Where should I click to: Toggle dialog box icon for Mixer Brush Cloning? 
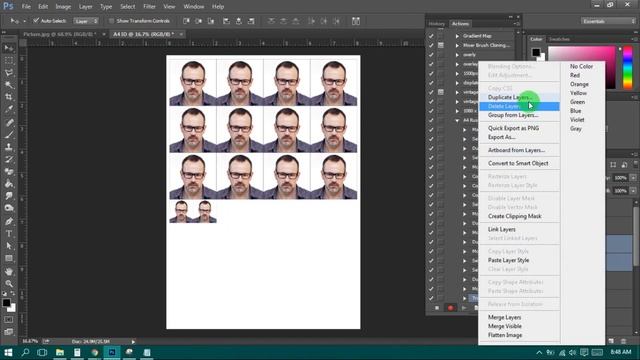point(441,45)
